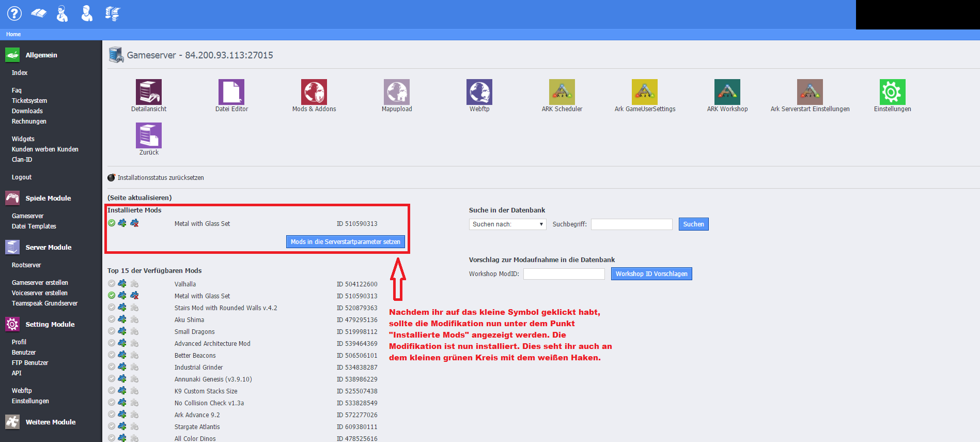Expand the Spiele Module sidebar section

click(48, 199)
